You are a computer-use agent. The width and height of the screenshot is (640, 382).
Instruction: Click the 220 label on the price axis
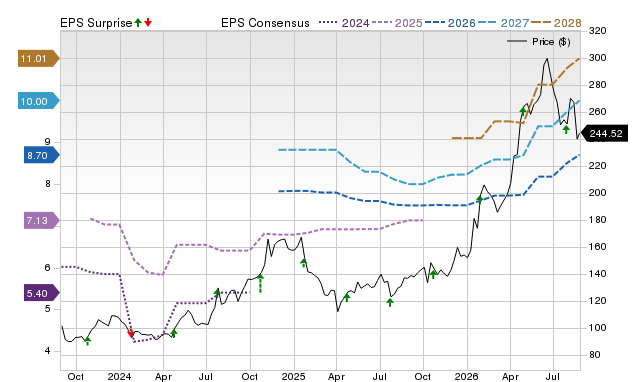597,165
